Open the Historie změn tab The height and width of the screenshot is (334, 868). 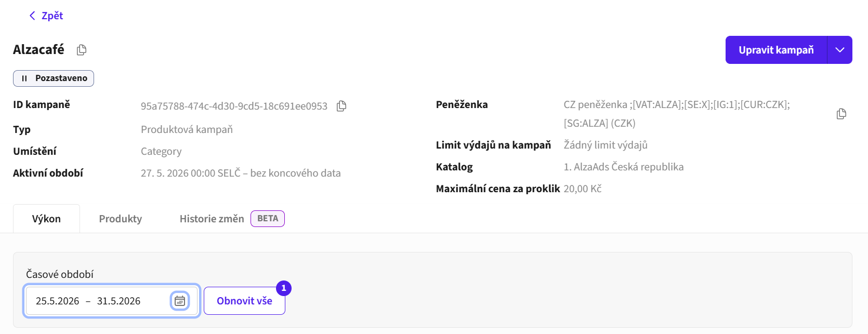pos(212,219)
